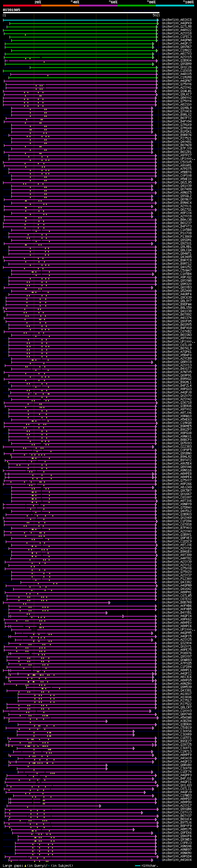Select the query label AV391905
This screenshot has height=868, width=197.
click(x=11, y=10)
